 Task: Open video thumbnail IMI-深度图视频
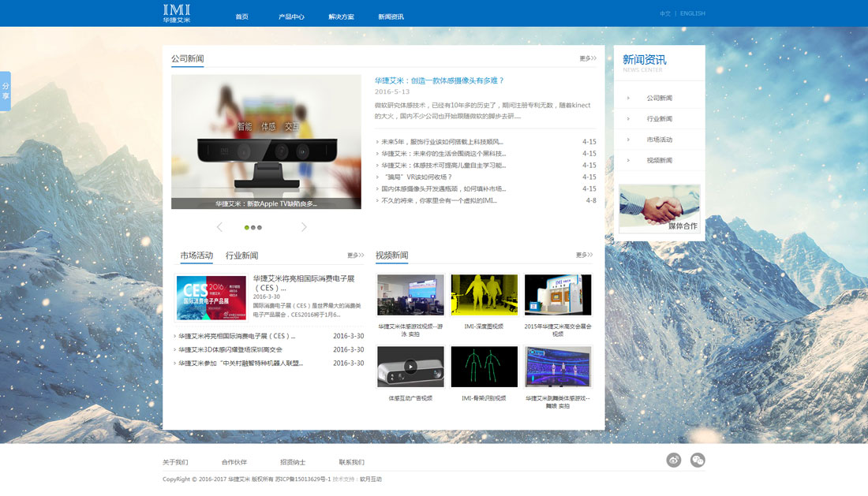point(484,295)
